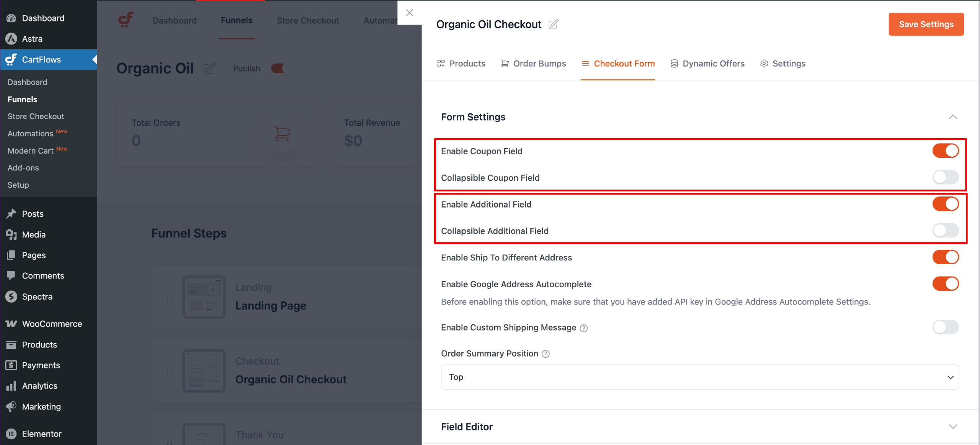Select the Checkout Form tab
980x445 pixels.
pos(618,64)
